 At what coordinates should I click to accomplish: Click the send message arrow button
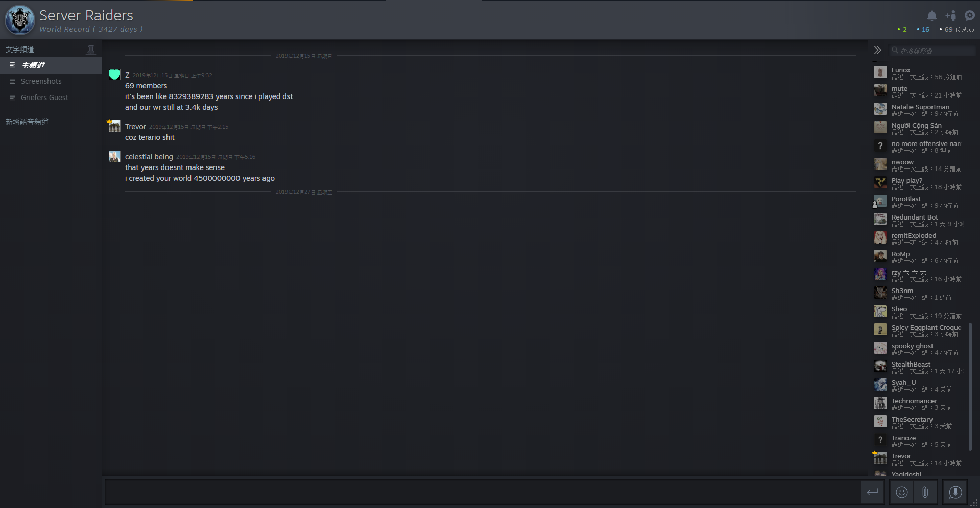(872, 492)
